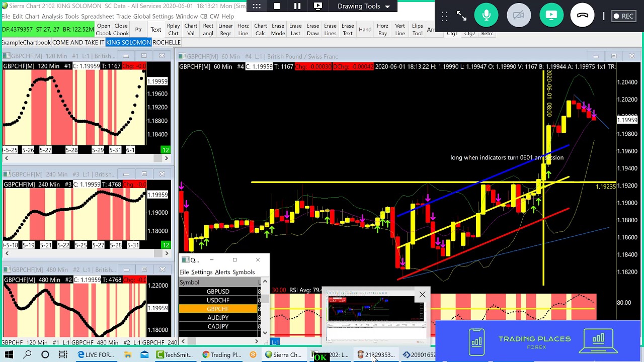
Task: Select the KING SOLOMON chartbook tab
Action: (128, 42)
